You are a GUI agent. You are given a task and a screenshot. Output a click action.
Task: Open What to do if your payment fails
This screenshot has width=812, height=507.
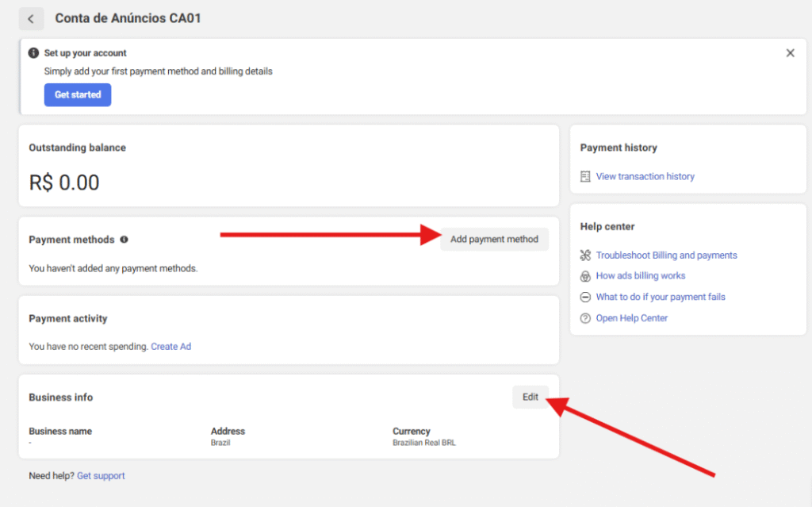point(661,297)
